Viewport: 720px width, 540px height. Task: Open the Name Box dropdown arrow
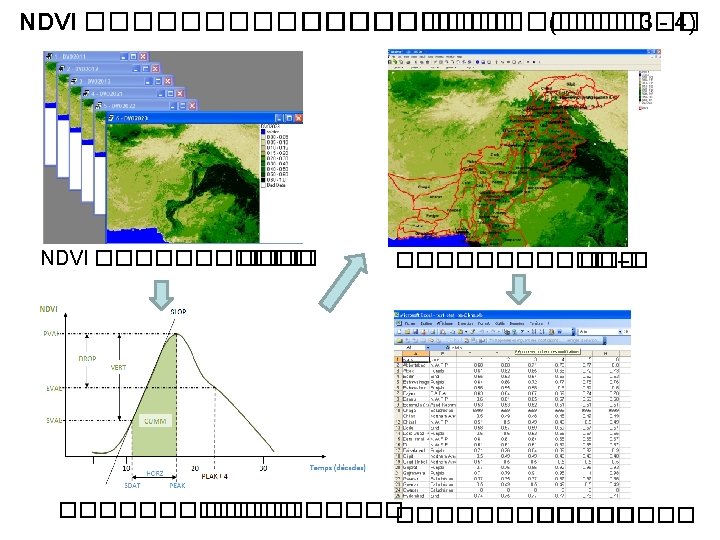428,348
